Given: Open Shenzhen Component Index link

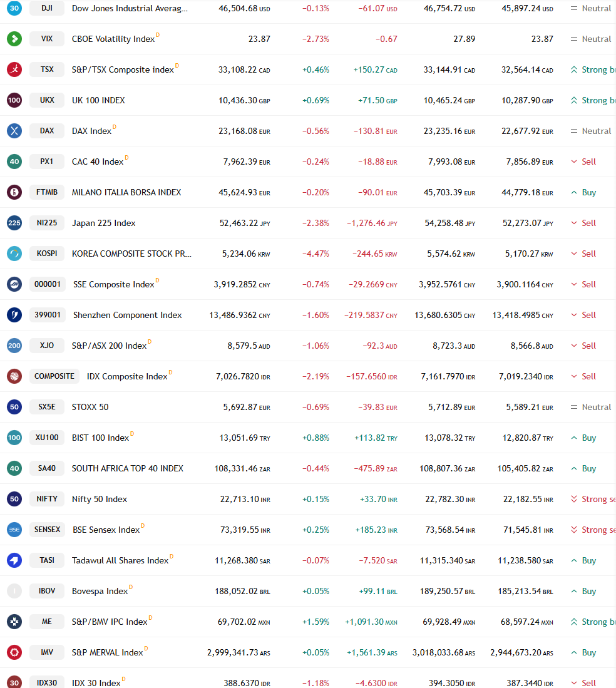Looking at the screenshot, I should coord(127,315).
